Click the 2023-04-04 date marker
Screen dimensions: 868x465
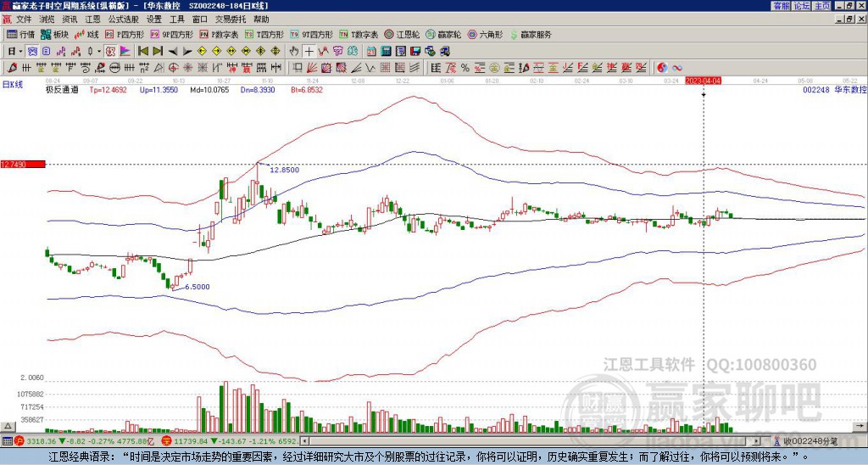click(703, 81)
